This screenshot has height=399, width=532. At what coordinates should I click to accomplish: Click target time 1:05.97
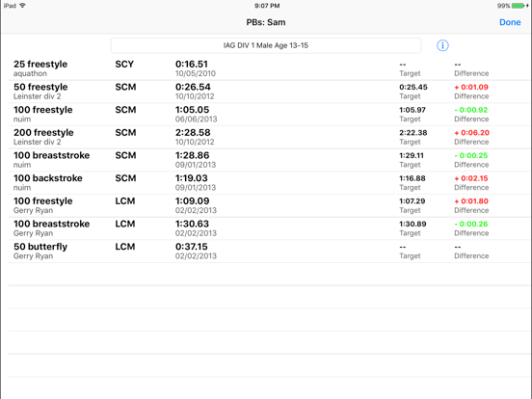[412, 110]
